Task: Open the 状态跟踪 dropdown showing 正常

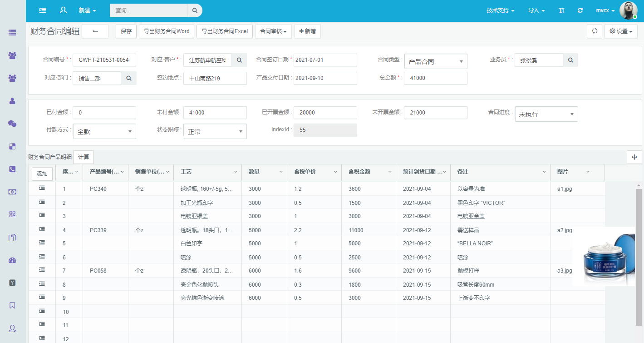Action: [x=215, y=131]
